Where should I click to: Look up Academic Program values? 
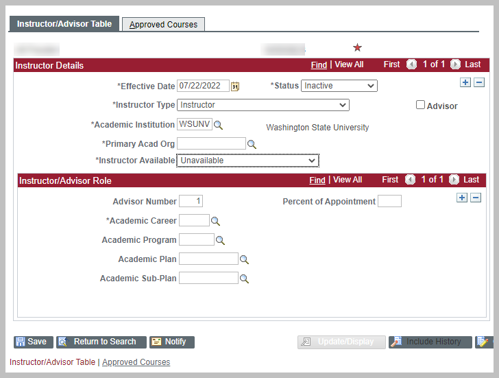(x=220, y=240)
